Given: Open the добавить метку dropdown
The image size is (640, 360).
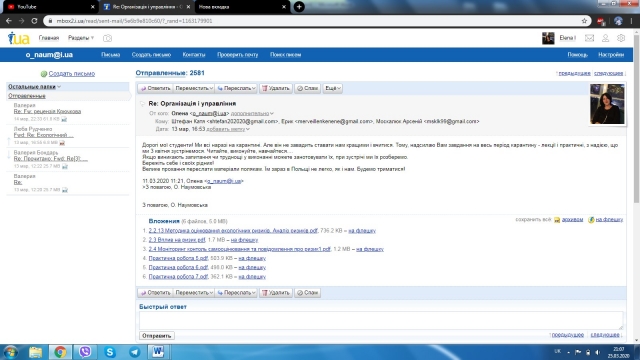Looking at the screenshot, I should pyautogui.click(x=228, y=129).
